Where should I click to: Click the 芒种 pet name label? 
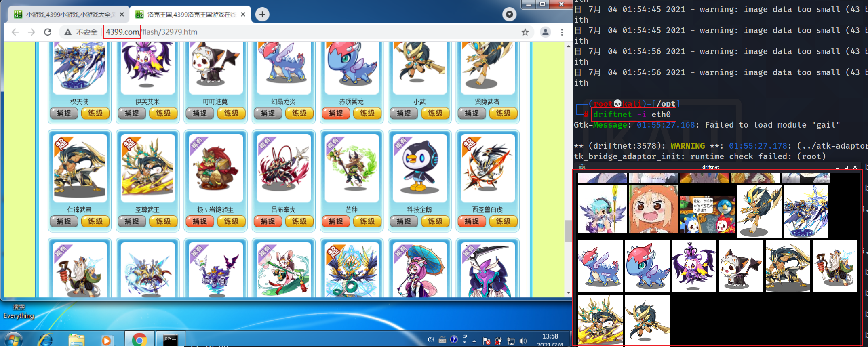(x=351, y=210)
